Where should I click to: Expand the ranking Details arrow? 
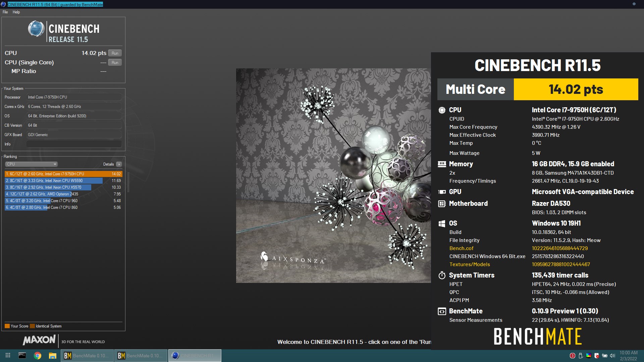[x=119, y=164]
